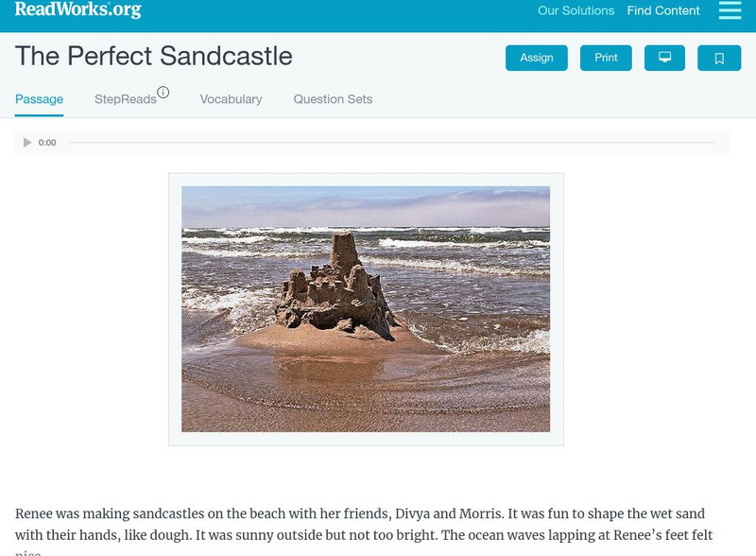Screen dimensions: 756x556
Task: Click the Print button
Action: [x=606, y=58]
